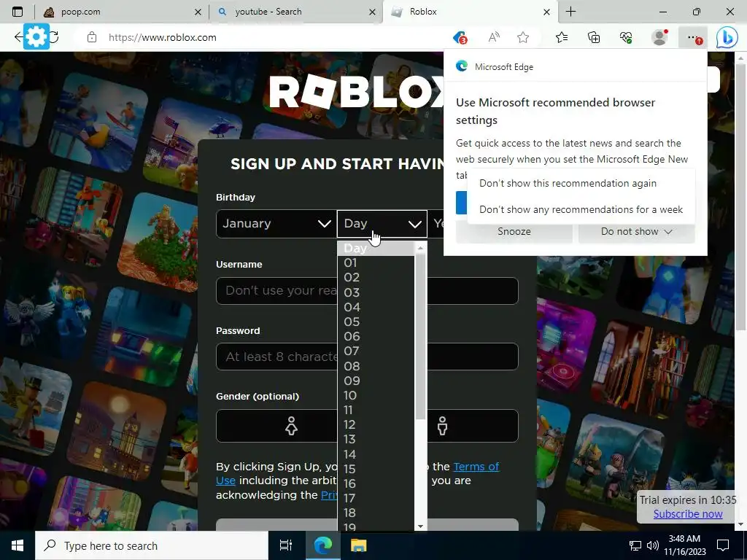This screenshot has width=747, height=560.
Task: Select day 15 from the list
Action: coord(376,469)
